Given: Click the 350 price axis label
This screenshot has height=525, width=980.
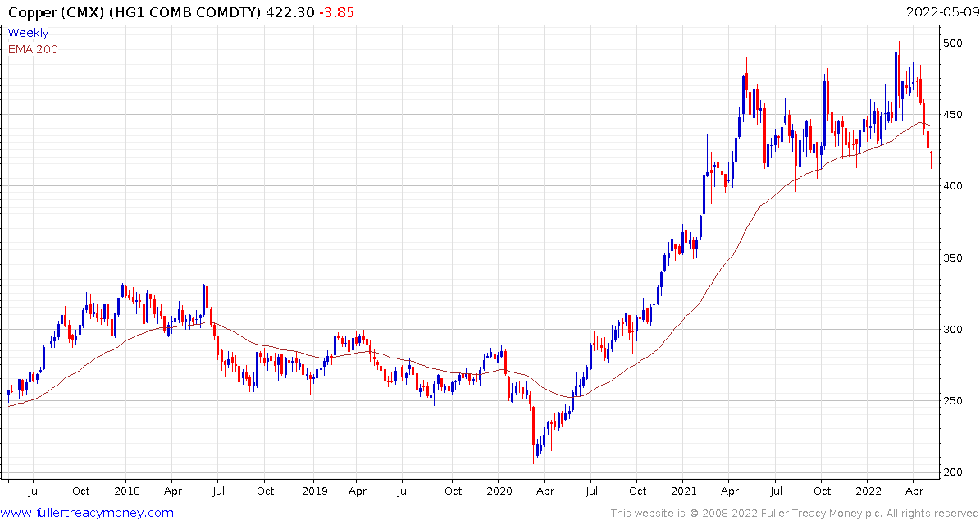Looking at the screenshot, I should coord(954,258).
